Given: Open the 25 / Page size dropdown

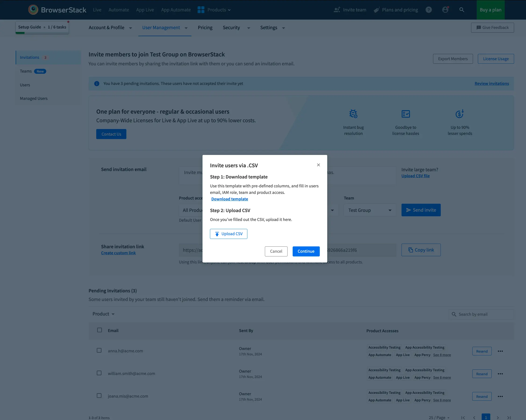Looking at the screenshot, I should (x=439, y=418).
